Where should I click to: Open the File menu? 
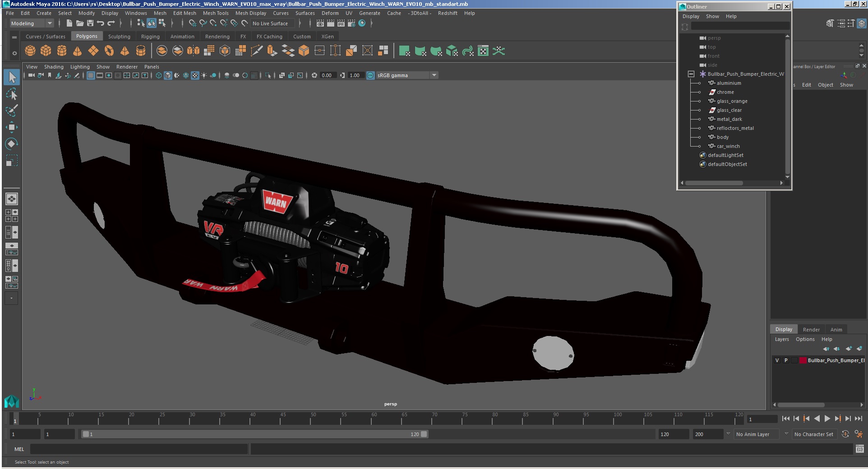click(10, 13)
